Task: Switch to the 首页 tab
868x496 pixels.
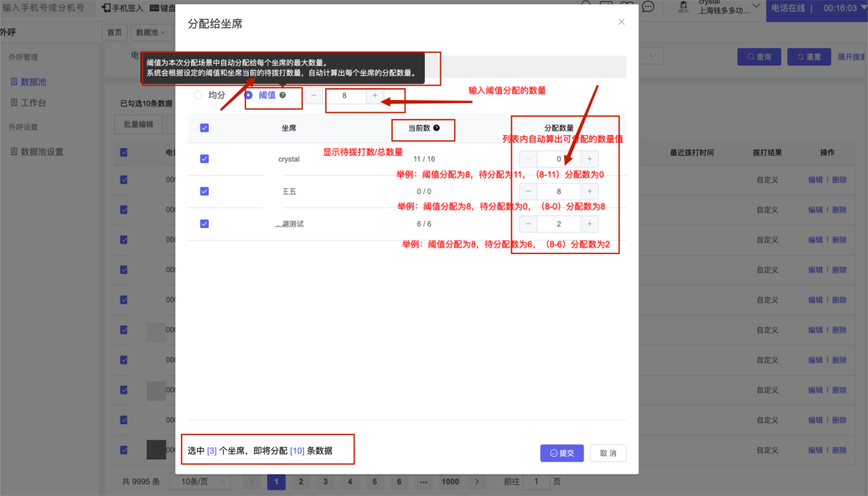Action: point(115,32)
